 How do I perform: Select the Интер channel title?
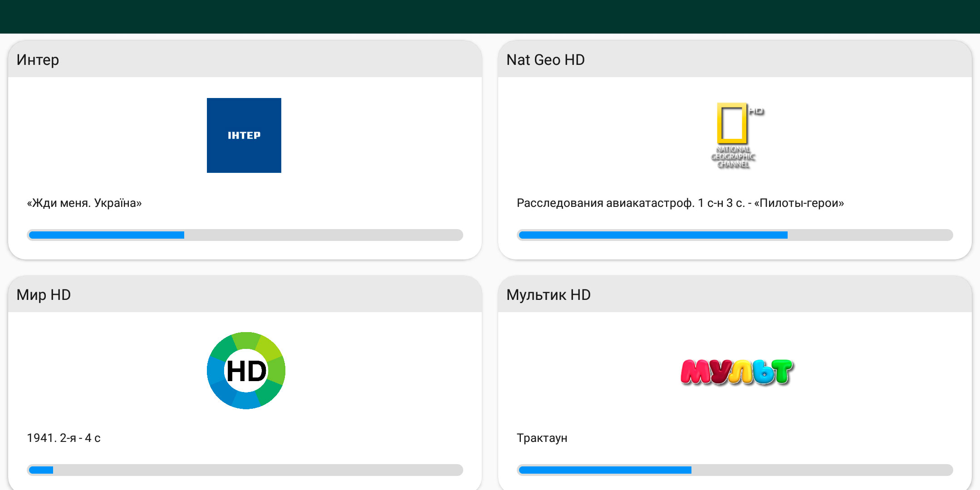click(x=38, y=60)
